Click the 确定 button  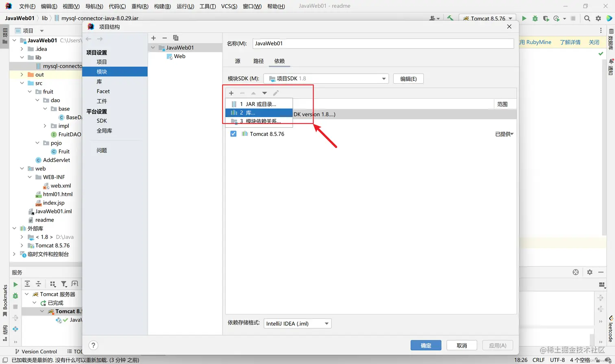click(426, 345)
